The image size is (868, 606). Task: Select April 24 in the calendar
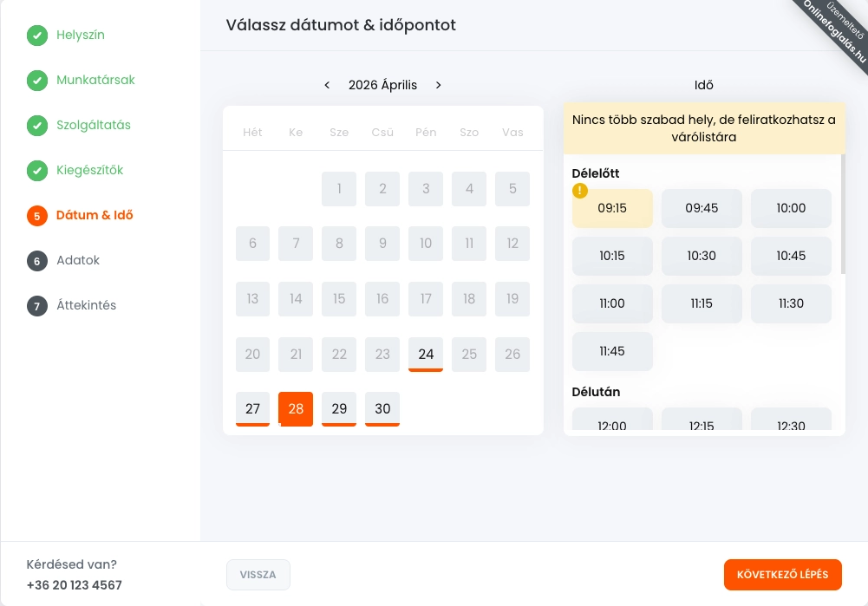[426, 355]
